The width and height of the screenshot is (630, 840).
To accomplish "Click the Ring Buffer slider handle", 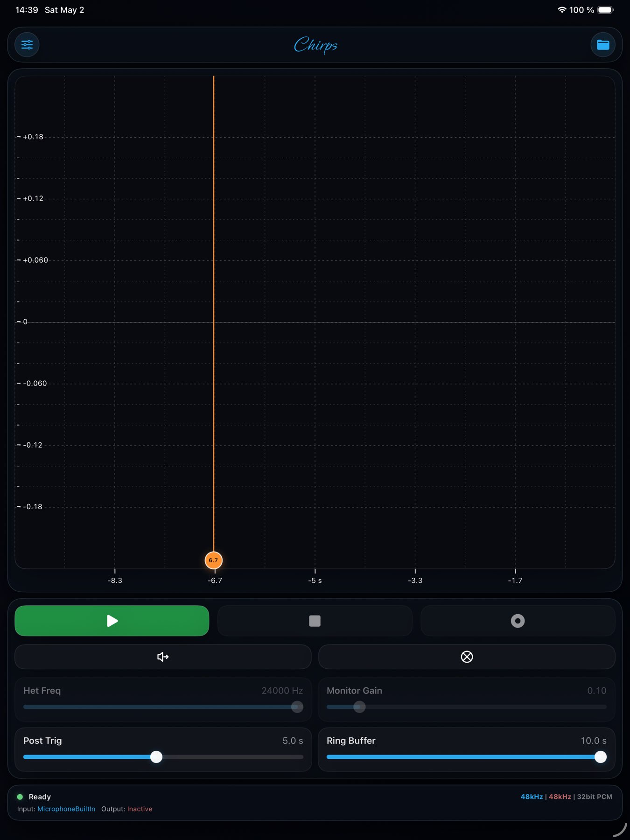I will click(x=601, y=757).
